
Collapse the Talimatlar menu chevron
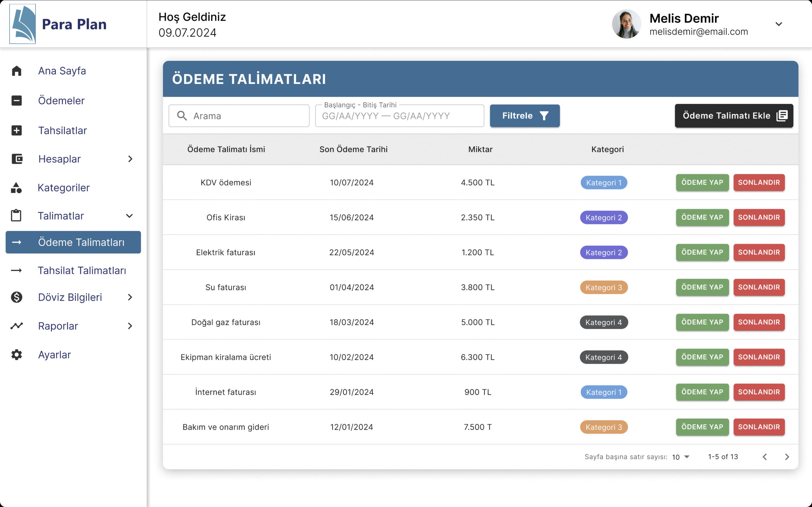pyautogui.click(x=129, y=216)
